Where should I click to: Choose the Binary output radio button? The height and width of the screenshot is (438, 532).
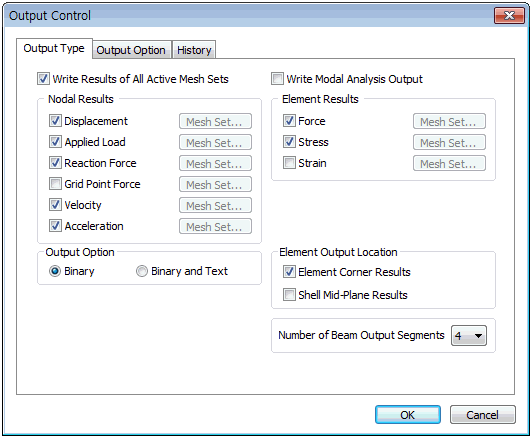[55, 271]
